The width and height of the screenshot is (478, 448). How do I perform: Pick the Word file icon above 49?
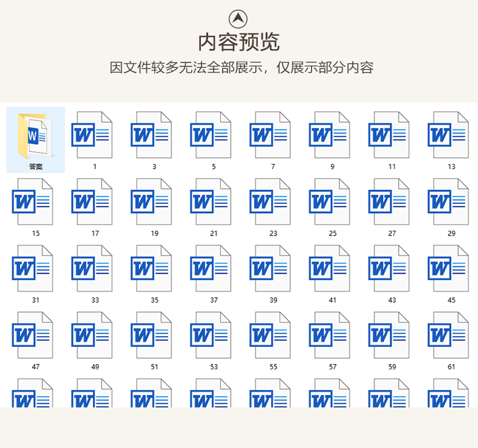pos(92,335)
